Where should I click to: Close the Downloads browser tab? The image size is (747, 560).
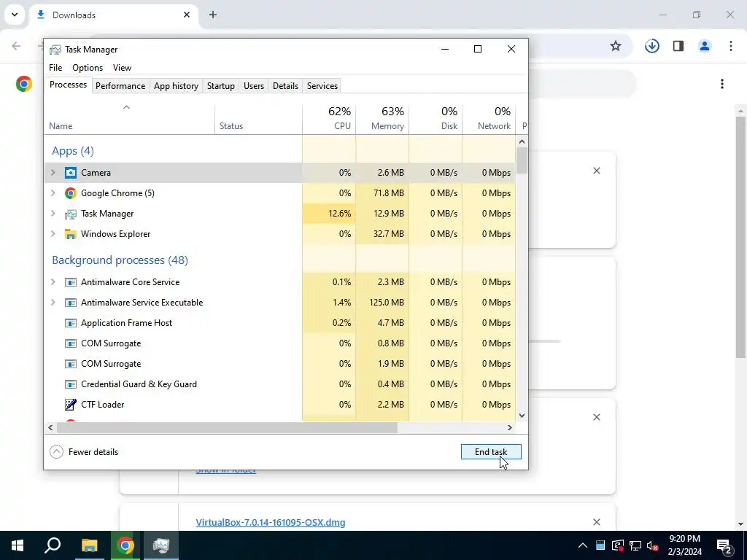pyautogui.click(x=187, y=15)
